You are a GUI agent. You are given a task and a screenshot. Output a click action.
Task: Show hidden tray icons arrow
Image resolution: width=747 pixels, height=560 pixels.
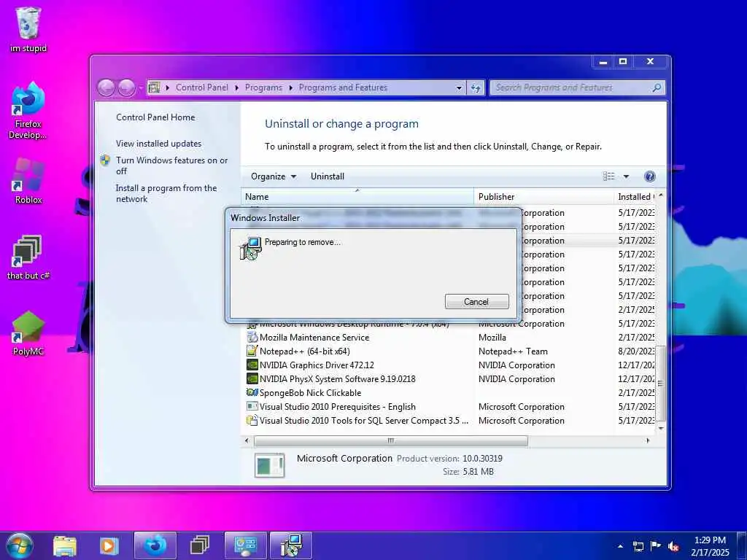coord(620,546)
